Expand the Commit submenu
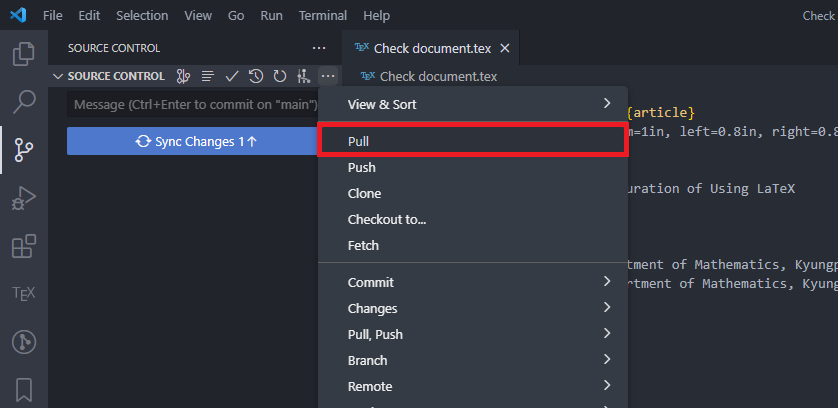The width and height of the screenshot is (838, 408). [x=472, y=282]
